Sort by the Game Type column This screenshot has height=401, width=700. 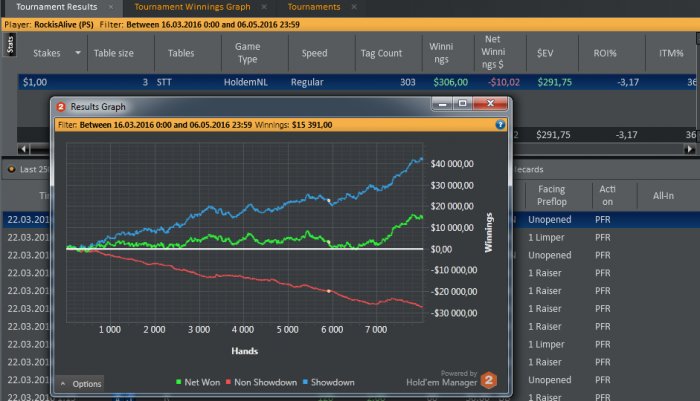point(247,53)
